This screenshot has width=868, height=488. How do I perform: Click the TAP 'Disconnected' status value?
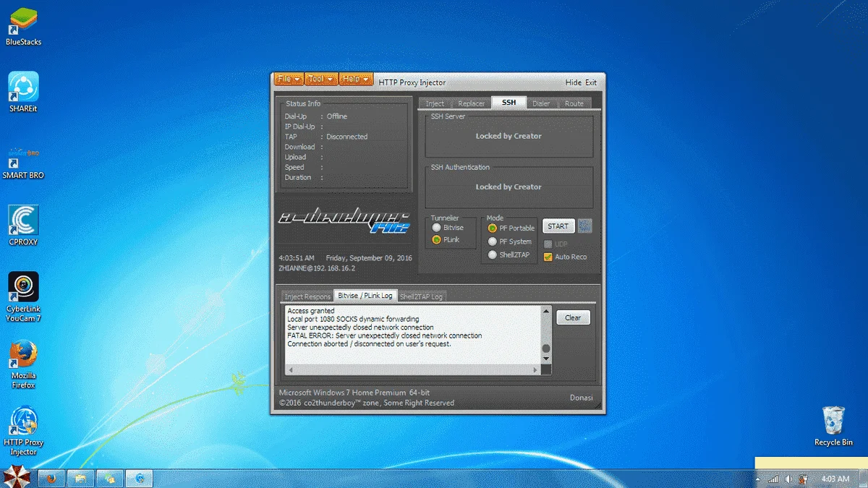(x=347, y=137)
